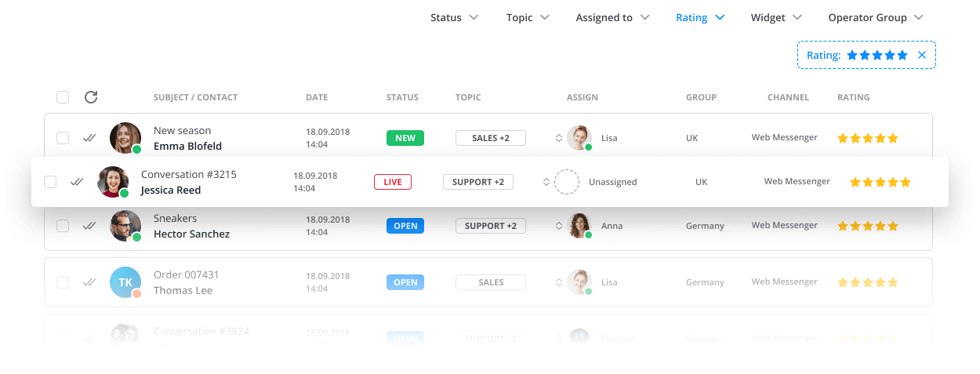Viewport: 980px width, 374px height.
Task: Click read double-check icon in Hector Sanchez row
Action: (x=89, y=226)
